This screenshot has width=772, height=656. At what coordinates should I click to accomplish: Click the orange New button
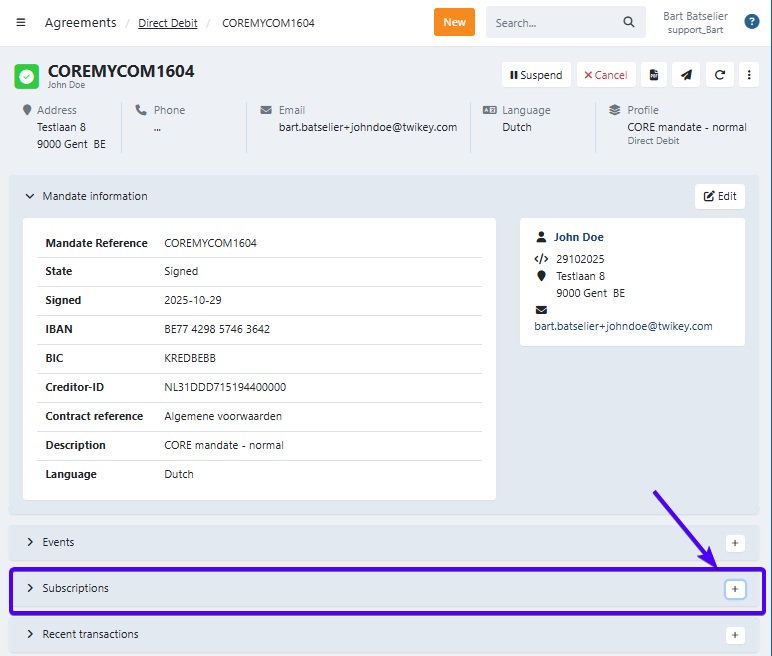tap(454, 22)
